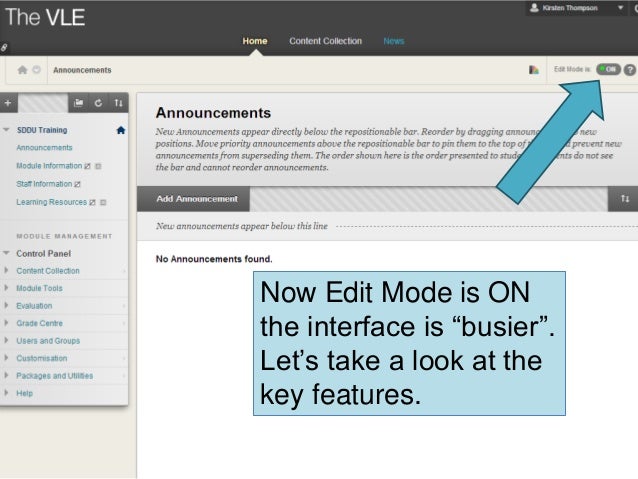Open Packages and Utilities link
The height and width of the screenshot is (479, 638).
pos(55,376)
